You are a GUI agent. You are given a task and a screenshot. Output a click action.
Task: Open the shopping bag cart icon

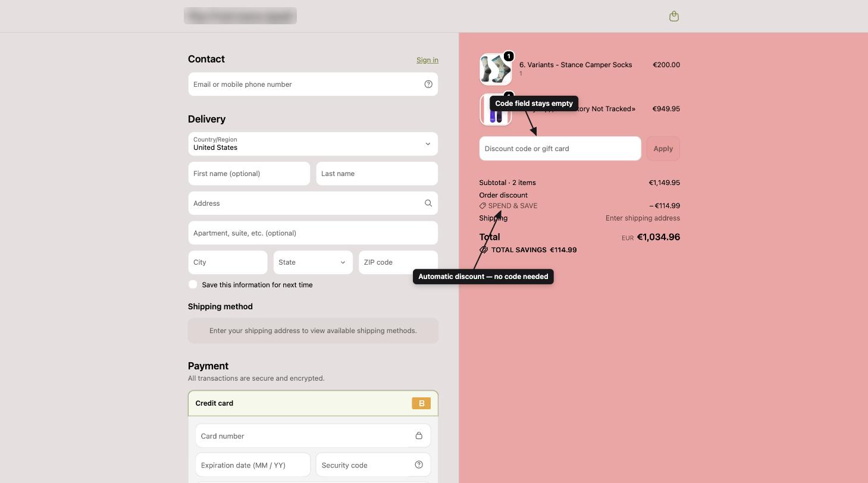(674, 16)
